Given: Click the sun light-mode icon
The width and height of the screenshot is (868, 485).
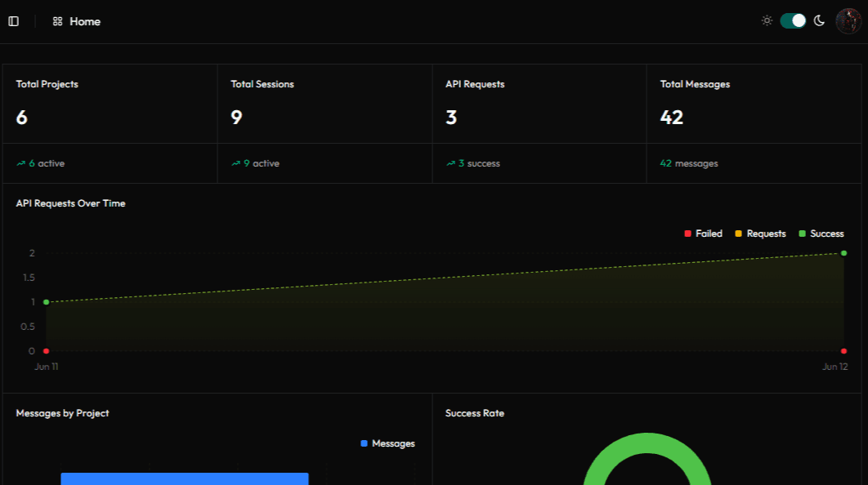Looking at the screenshot, I should [x=767, y=20].
